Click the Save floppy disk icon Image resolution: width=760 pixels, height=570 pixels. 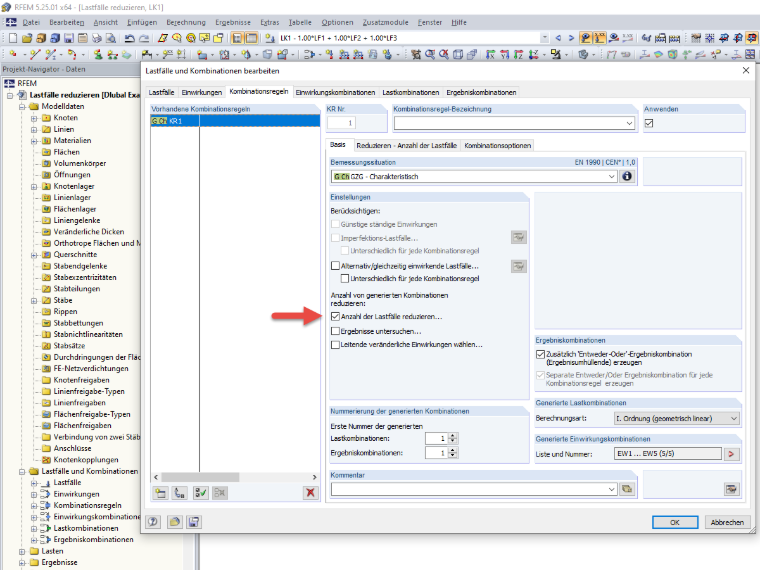pos(69,38)
